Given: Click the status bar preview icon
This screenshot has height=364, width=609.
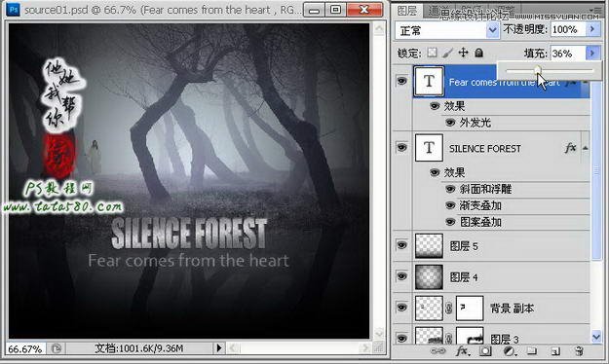Looking at the screenshot, I should pos(57,348).
